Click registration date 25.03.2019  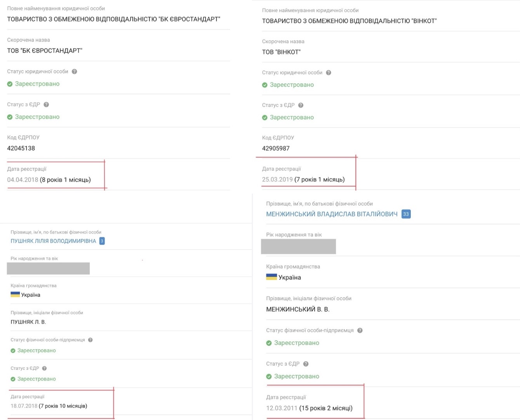click(277, 179)
